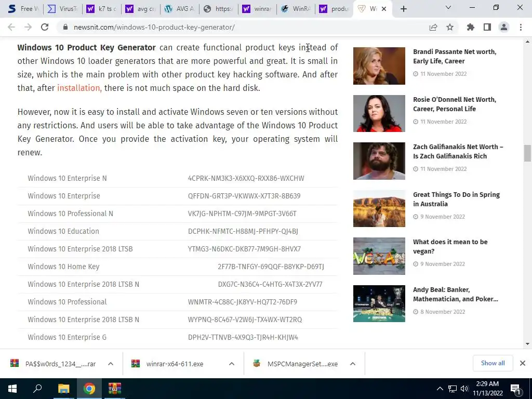This screenshot has width=532, height=399.
Task: Click key QFFDN-GRT3P-VKWWX-X7T3R-8B639
Action: pyautogui.click(x=244, y=196)
